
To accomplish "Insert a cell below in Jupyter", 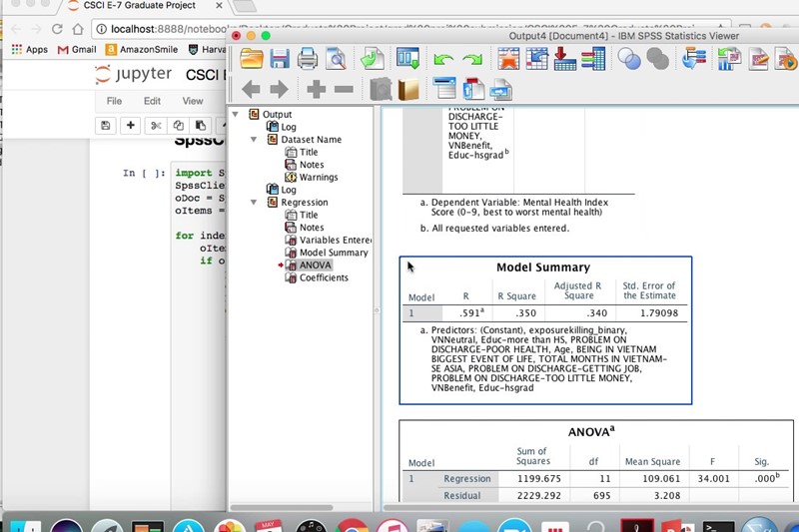I will click(x=131, y=125).
